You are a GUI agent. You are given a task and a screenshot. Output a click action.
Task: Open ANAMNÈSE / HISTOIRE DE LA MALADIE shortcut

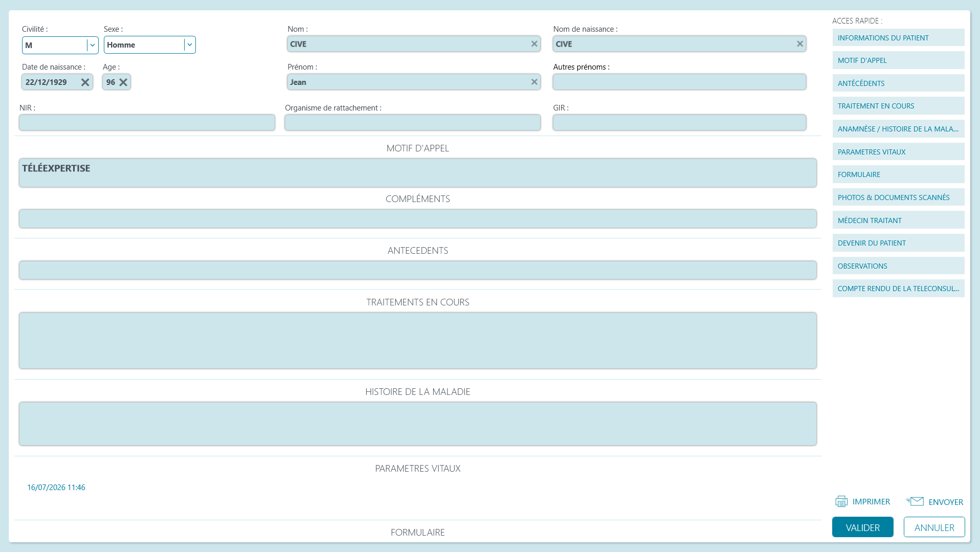pyautogui.click(x=898, y=129)
